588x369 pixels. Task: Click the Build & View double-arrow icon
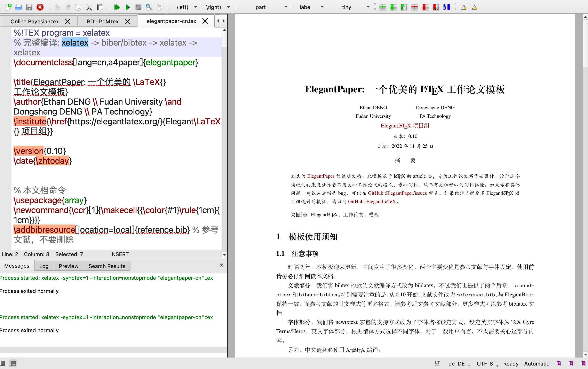(117, 7)
